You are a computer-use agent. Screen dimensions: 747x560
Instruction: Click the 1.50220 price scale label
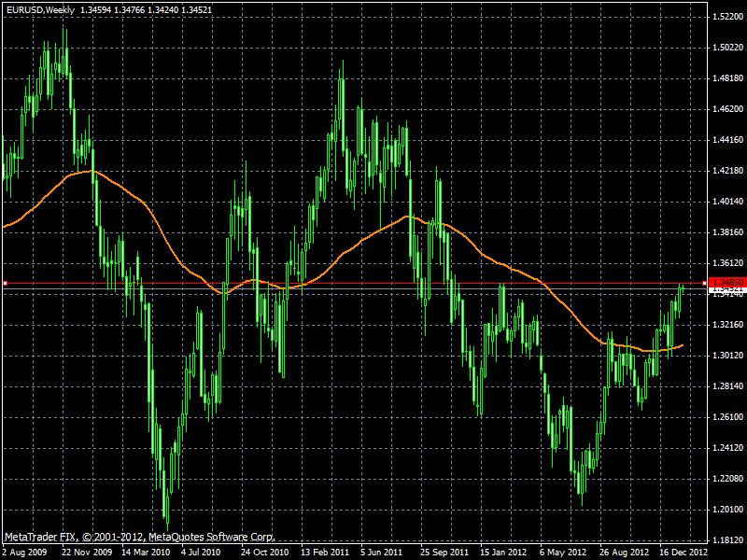pyautogui.click(x=728, y=48)
